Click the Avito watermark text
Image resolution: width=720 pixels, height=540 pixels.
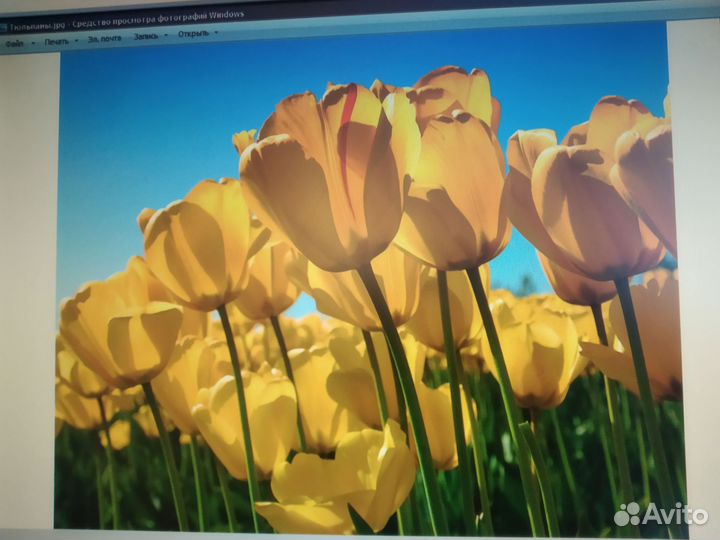click(x=673, y=514)
